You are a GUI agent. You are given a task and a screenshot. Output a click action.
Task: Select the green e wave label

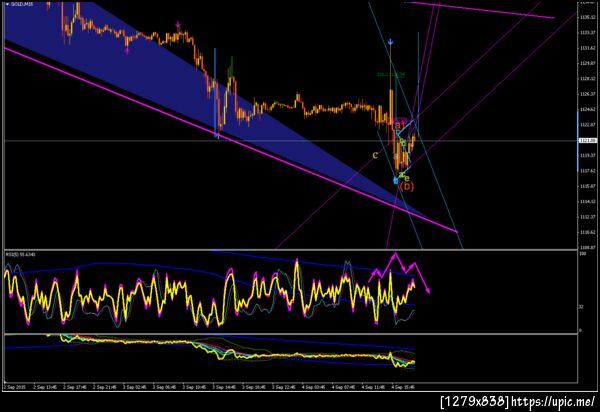(x=407, y=178)
